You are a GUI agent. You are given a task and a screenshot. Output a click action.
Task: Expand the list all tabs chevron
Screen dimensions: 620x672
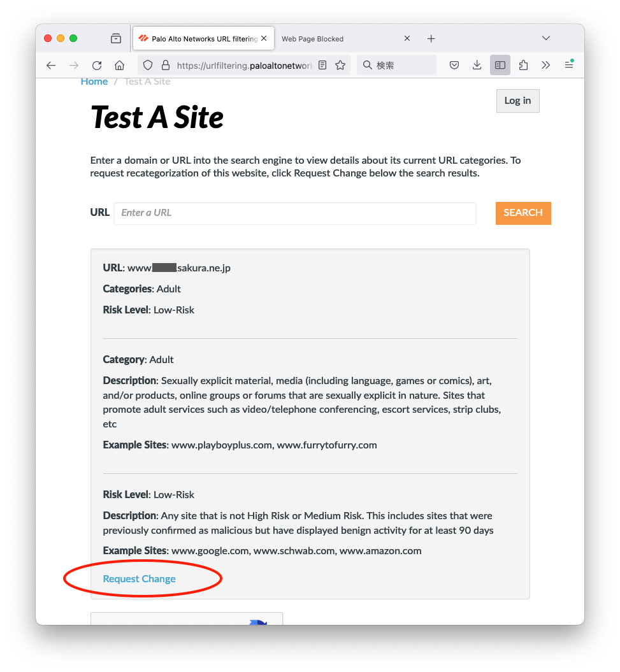click(546, 38)
